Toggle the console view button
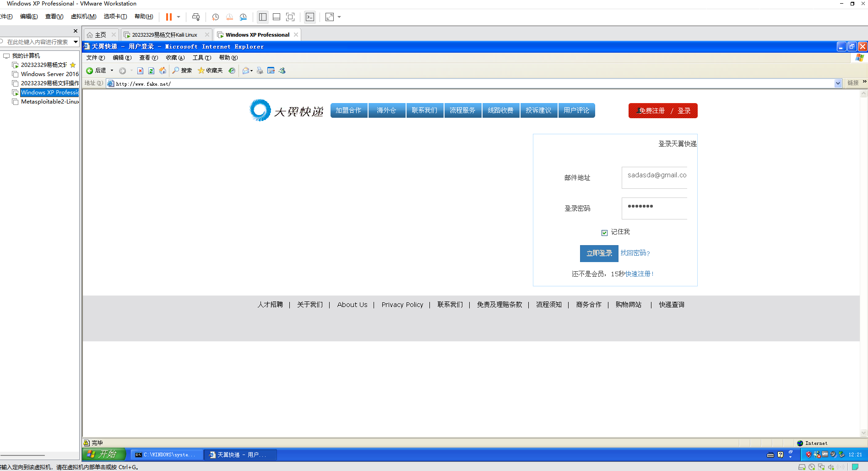 coord(310,17)
